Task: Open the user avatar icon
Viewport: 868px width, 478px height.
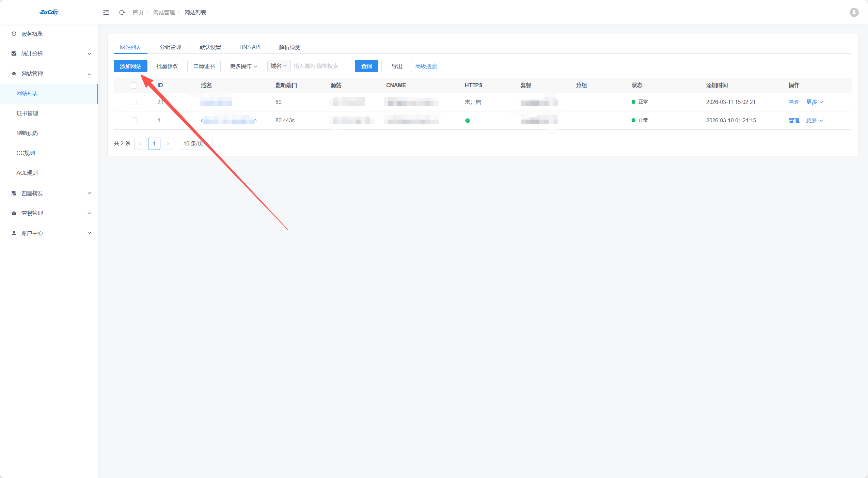Action: (x=854, y=12)
